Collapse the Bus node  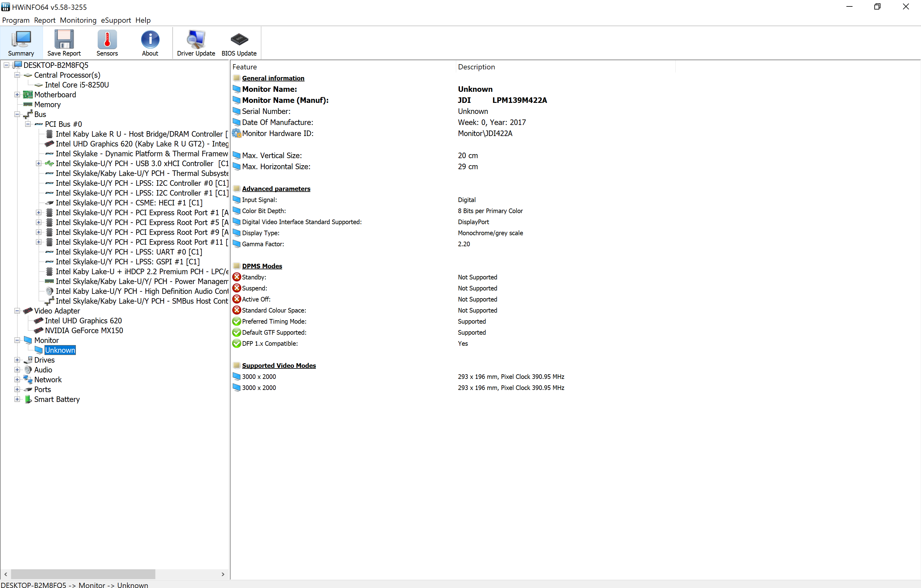(17, 115)
